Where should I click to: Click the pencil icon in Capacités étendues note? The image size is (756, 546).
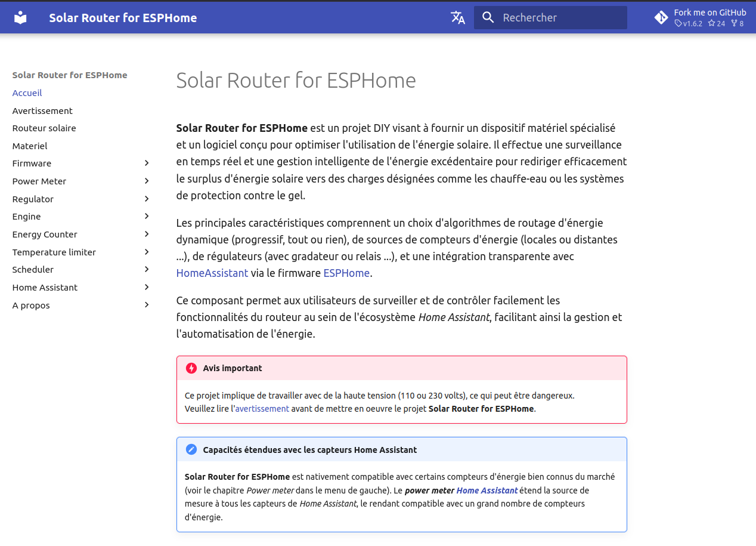click(x=191, y=450)
